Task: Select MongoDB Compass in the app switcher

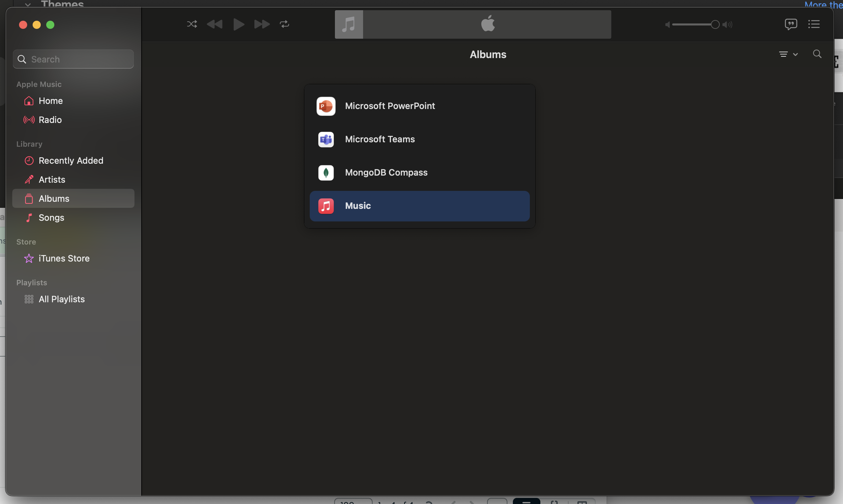Action: (386, 173)
